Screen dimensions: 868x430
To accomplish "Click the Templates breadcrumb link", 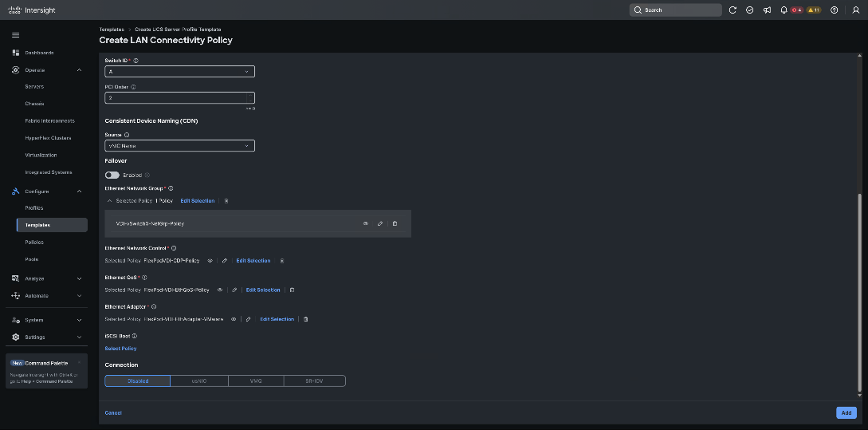I will 112,30.
